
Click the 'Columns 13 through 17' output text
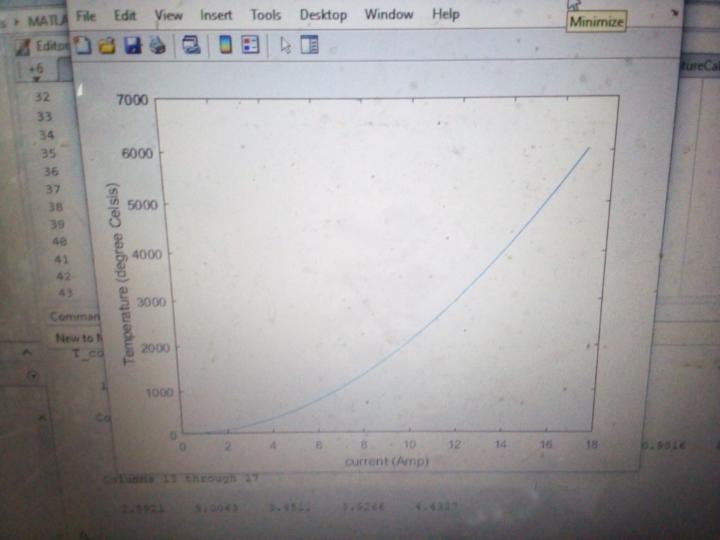point(180,478)
